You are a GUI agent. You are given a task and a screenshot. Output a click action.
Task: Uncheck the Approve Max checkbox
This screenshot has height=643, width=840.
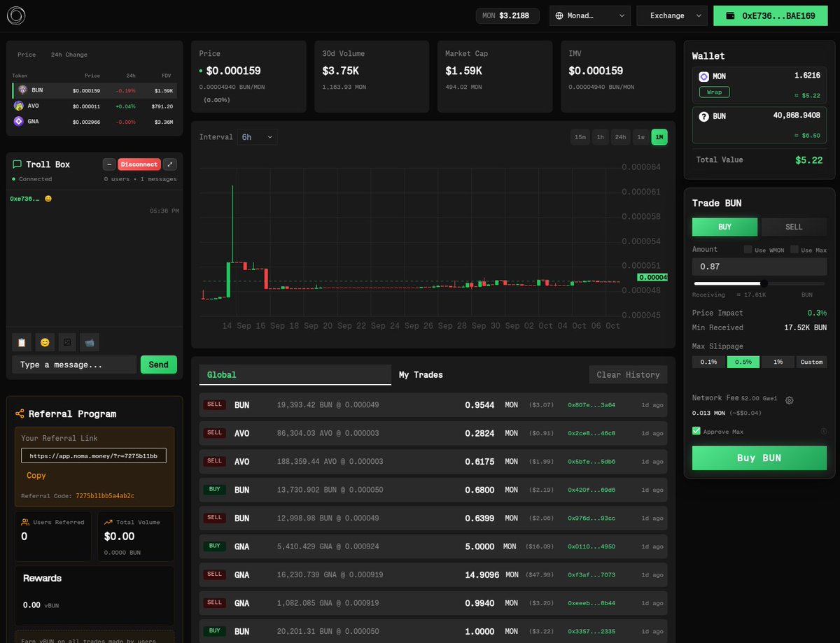tap(696, 432)
